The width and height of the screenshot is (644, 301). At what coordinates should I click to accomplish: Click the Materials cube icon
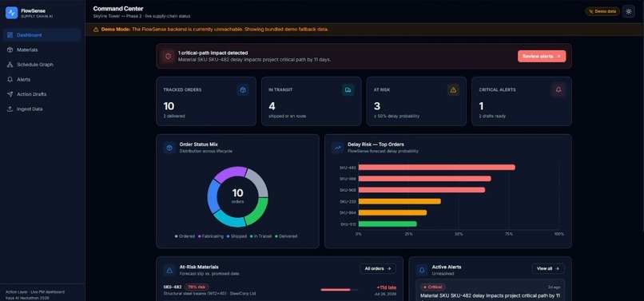10,50
